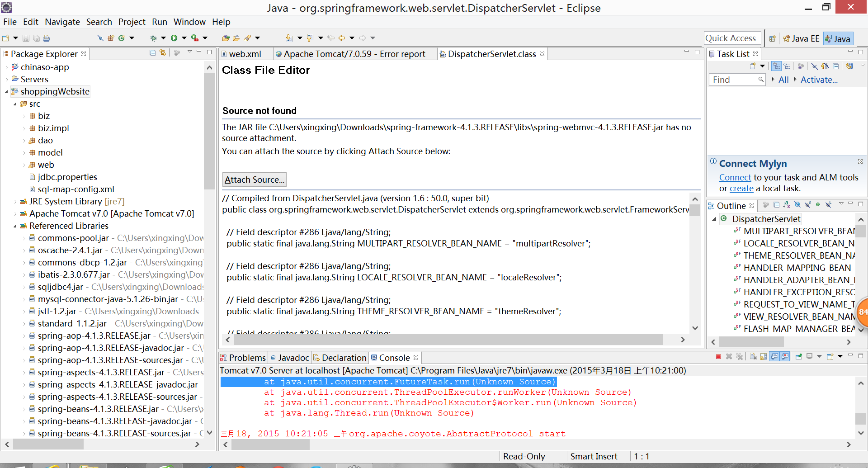Select jdbc.properties file in tree
This screenshot has height=468, width=868.
click(67, 177)
